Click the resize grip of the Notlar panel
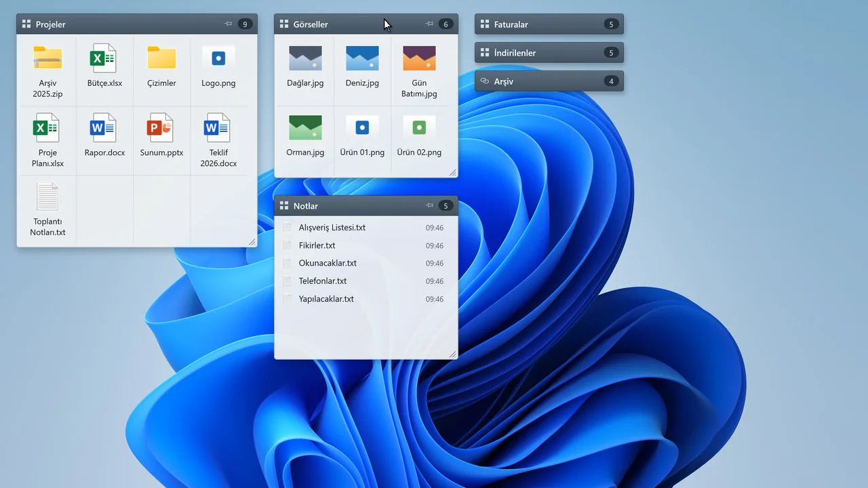This screenshot has width=868, height=488. (453, 354)
